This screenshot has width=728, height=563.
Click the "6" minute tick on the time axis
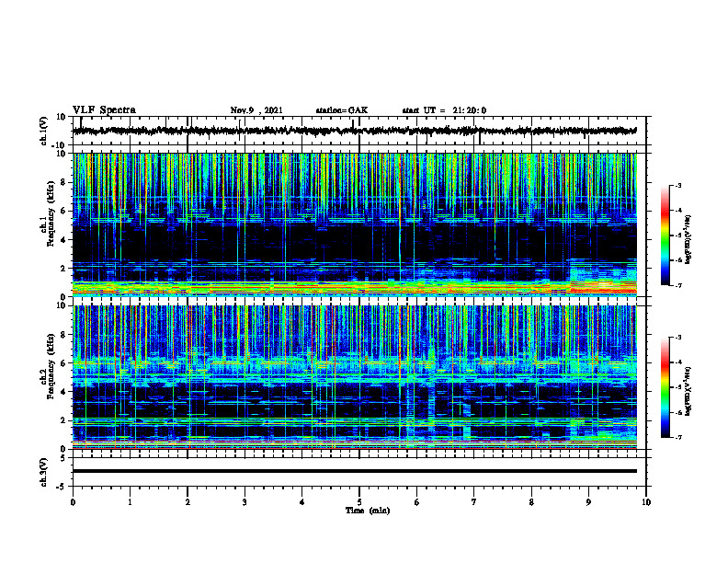417,502
